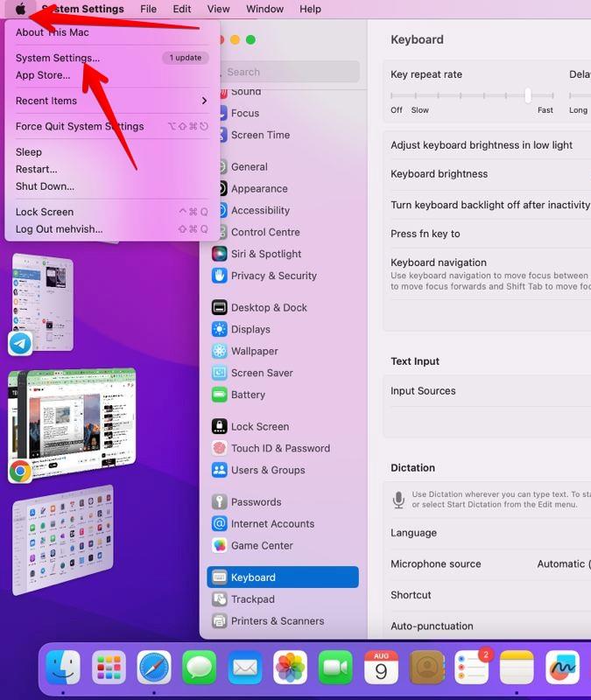Choose Sleep in Apple menu
The height and width of the screenshot is (700, 591).
[x=29, y=151]
